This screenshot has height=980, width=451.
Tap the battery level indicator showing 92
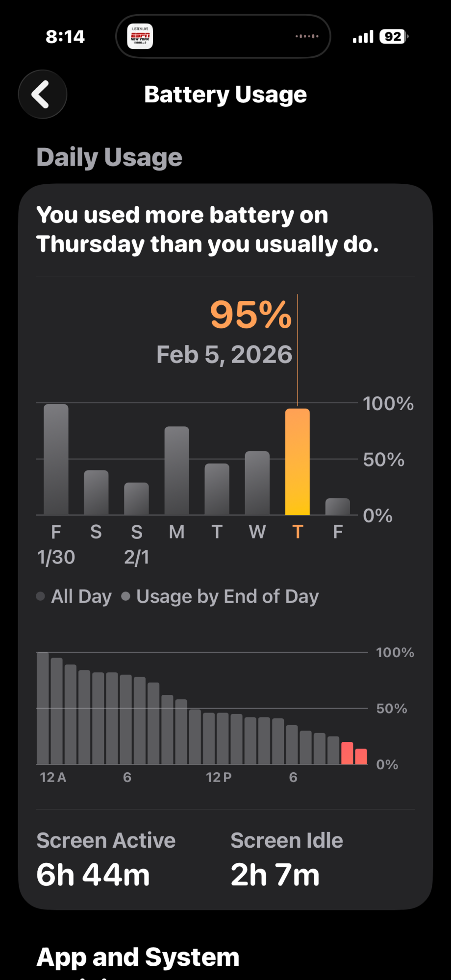(394, 37)
